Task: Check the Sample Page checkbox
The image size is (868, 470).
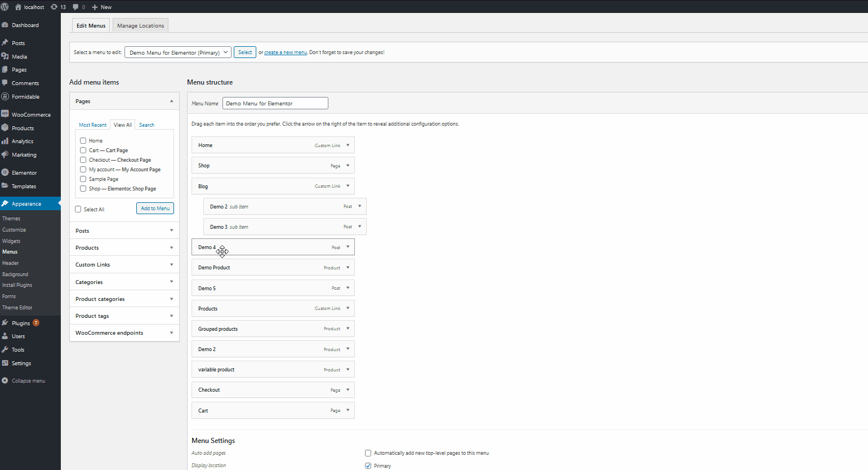Action: coord(83,179)
